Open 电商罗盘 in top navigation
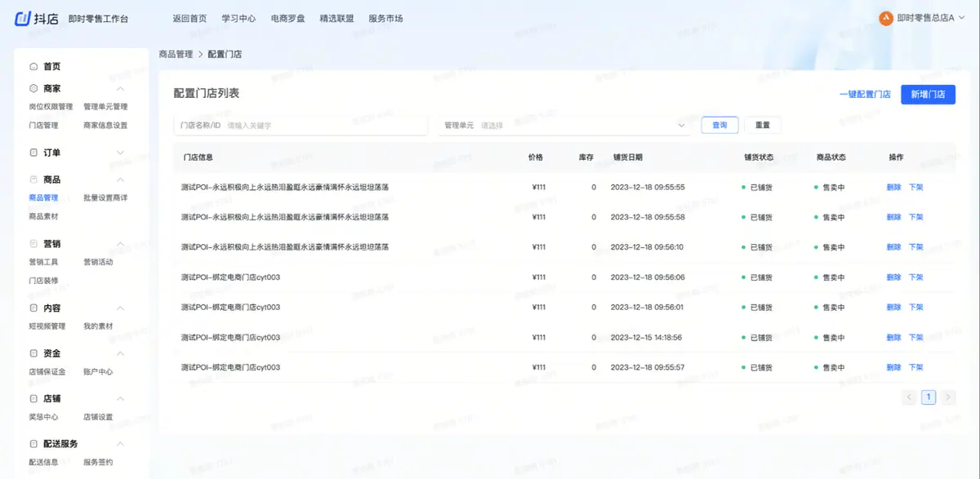The height and width of the screenshot is (479, 980). (287, 18)
